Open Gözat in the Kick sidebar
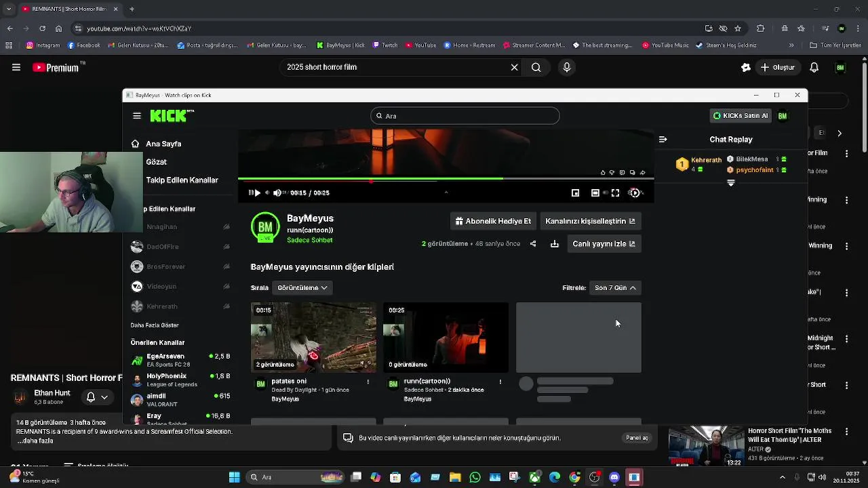Viewport: 868px width, 488px height. click(156, 162)
